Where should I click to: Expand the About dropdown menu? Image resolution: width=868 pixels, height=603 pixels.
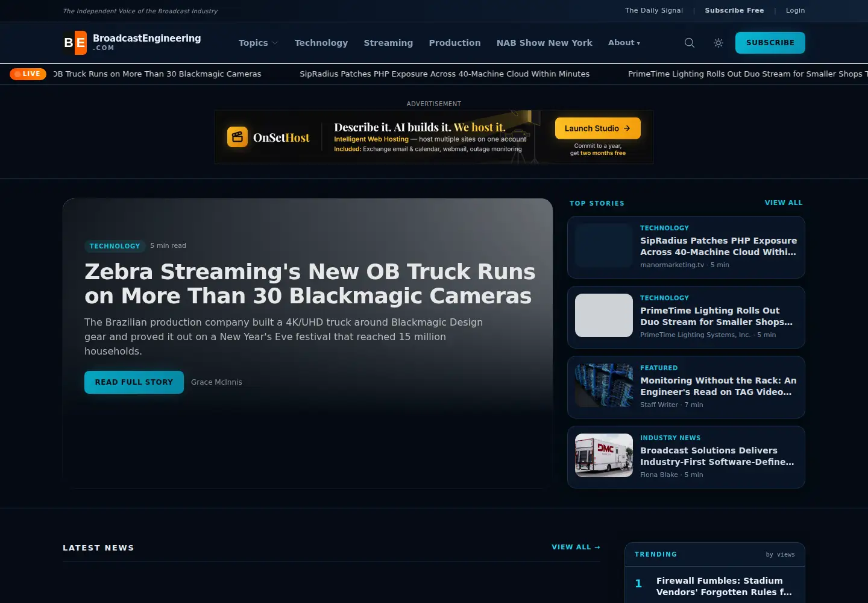pos(624,43)
